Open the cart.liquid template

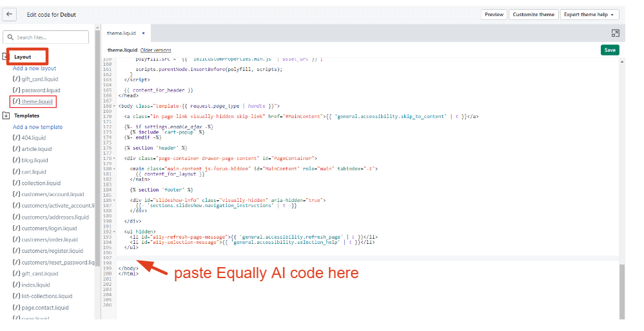coord(34,172)
